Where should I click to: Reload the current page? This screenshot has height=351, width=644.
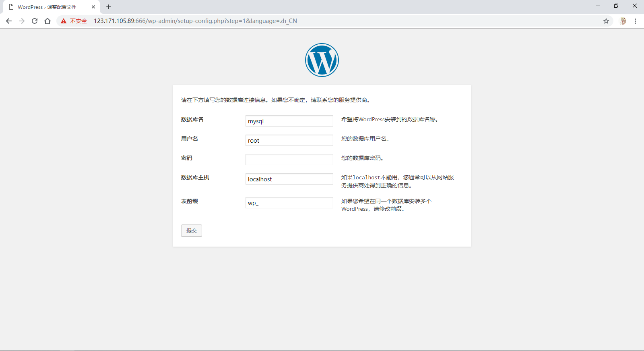coord(35,21)
